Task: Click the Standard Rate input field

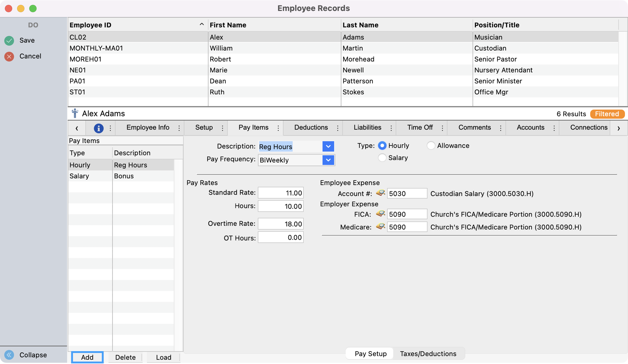Action: (281, 193)
